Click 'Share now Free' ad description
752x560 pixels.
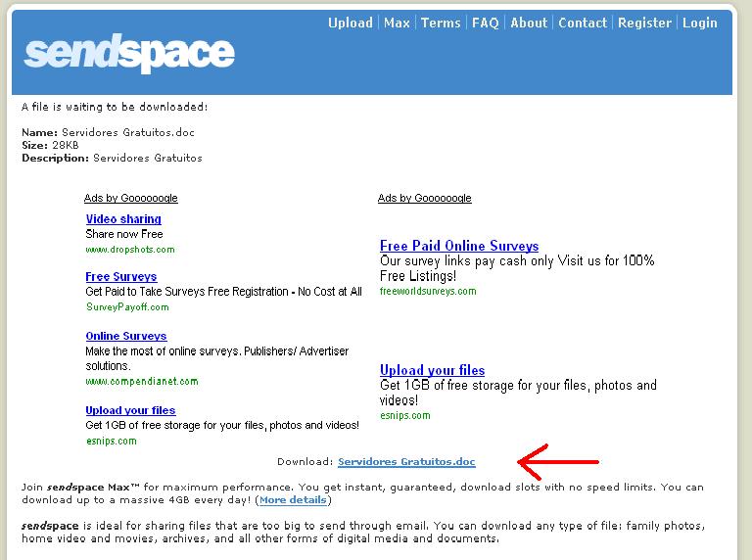(124, 234)
